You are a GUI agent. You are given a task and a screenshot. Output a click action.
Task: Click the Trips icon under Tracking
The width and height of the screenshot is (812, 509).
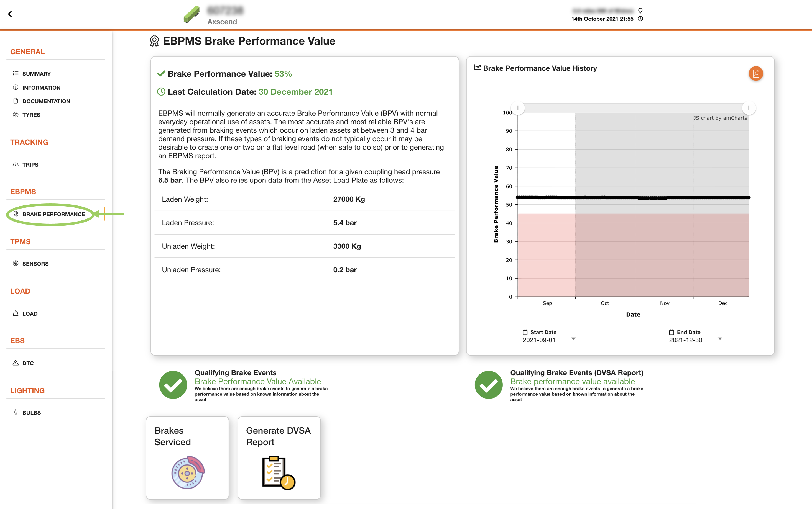pos(16,164)
